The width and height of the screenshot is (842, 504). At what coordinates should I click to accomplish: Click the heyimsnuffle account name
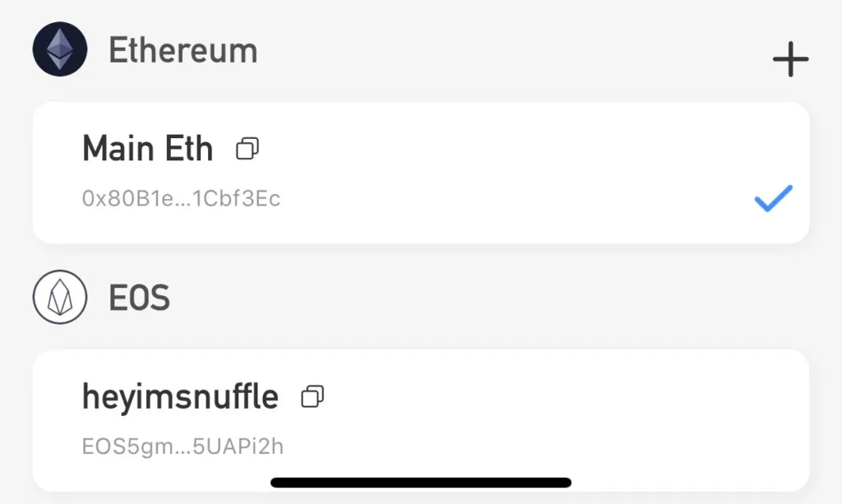click(x=180, y=397)
